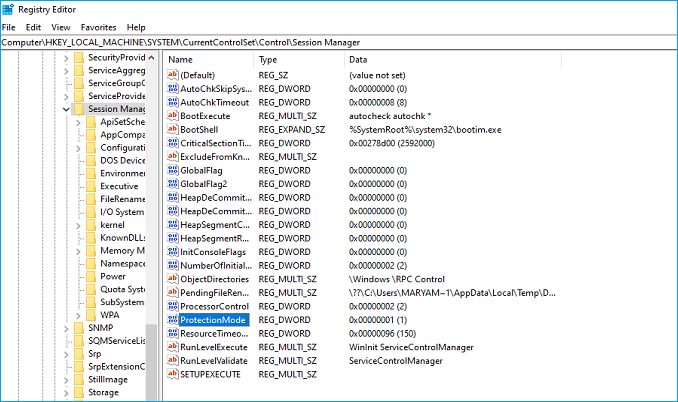
Task: Select the SecurityProviders key
Action: (117, 57)
